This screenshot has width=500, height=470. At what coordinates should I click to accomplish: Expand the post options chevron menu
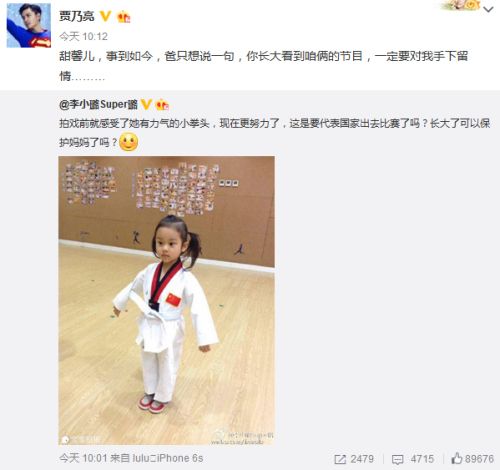[x=488, y=10]
